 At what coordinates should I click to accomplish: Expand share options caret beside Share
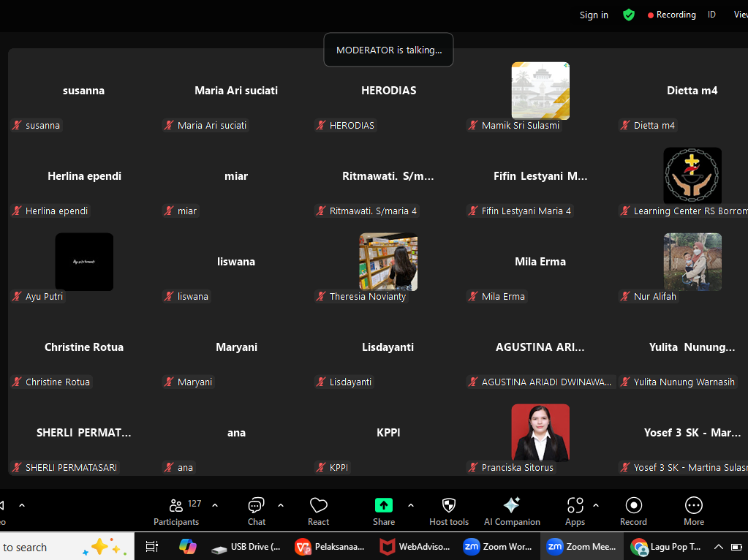pyautogui.click(x=410, y=505)
